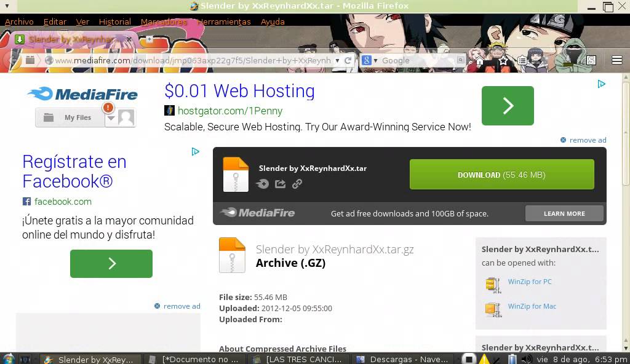Click the green DOWNLOAD (55.46 MB) button
Image resolution: width=630 pixels, height=364 pixels.
click(x=501, y=175)
